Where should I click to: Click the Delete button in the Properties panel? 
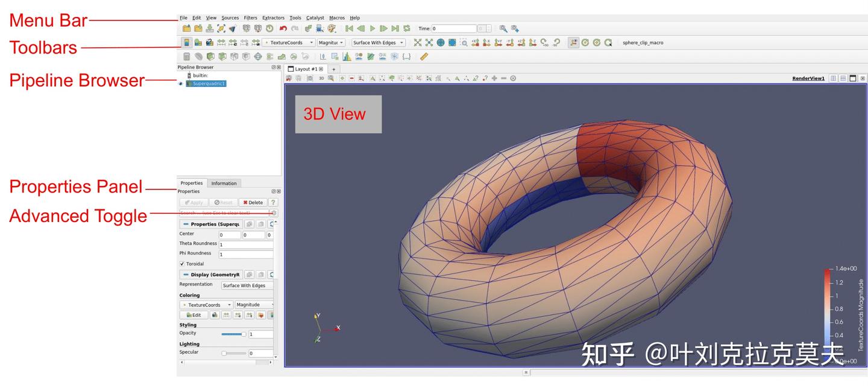click(x=253, y=202)
